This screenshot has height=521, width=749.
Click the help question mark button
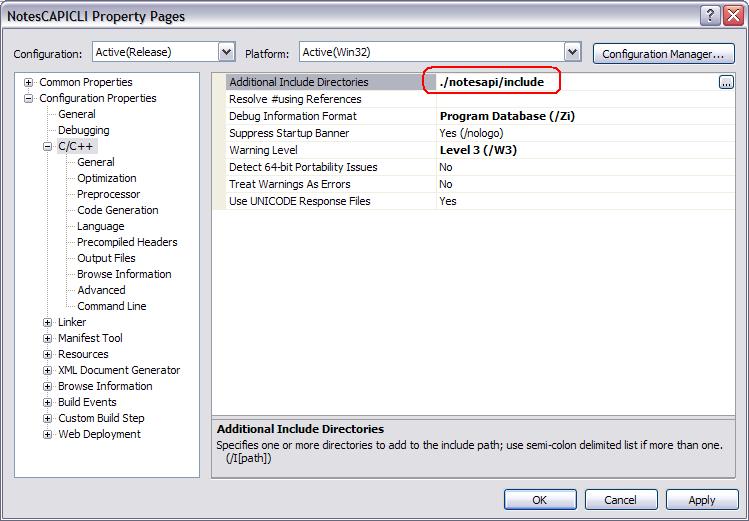tap(710, 16)
